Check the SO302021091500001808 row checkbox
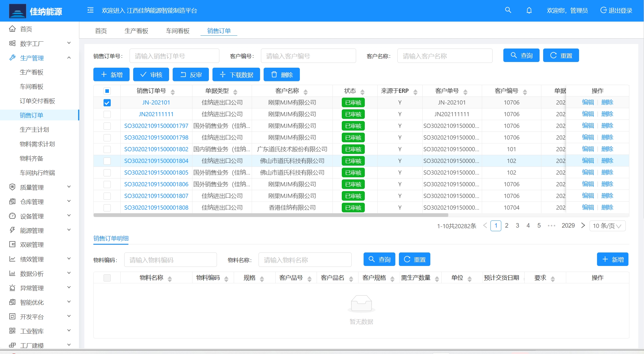Image resolution: width=644 pixels, height=354 pixels. [107, 208]
